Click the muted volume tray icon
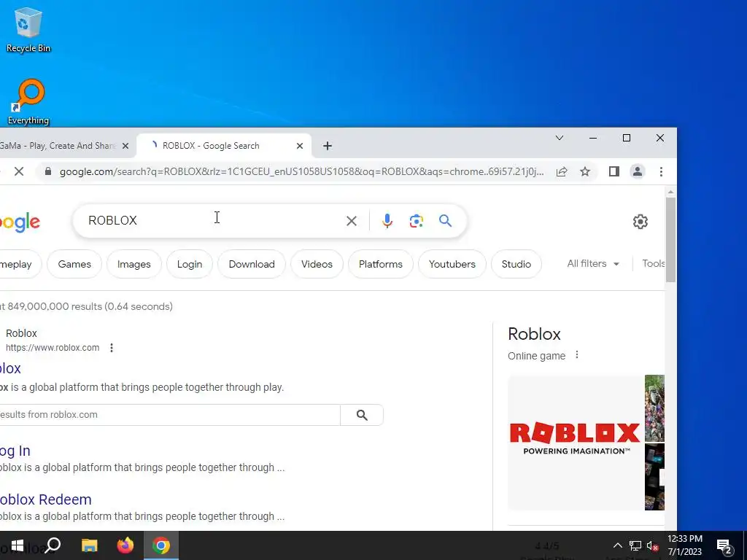Screen dimensions: 747x560 click(652, 545)
